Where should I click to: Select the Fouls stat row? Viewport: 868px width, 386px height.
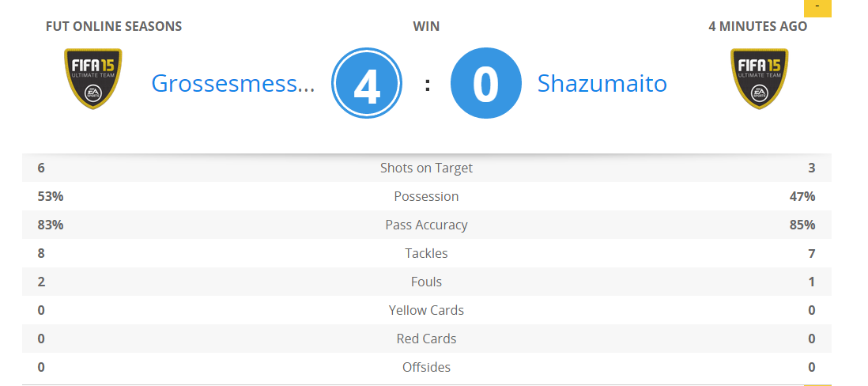[427, 282]
